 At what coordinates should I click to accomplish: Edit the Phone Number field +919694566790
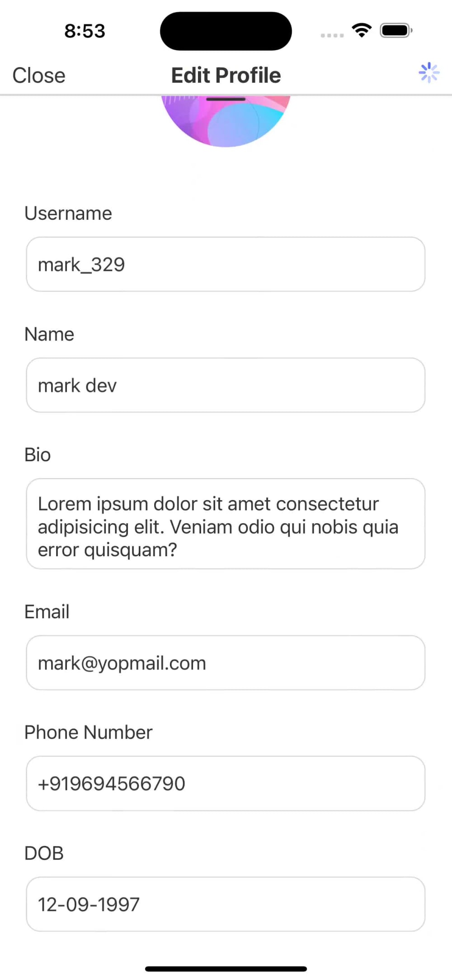(226, 783)
